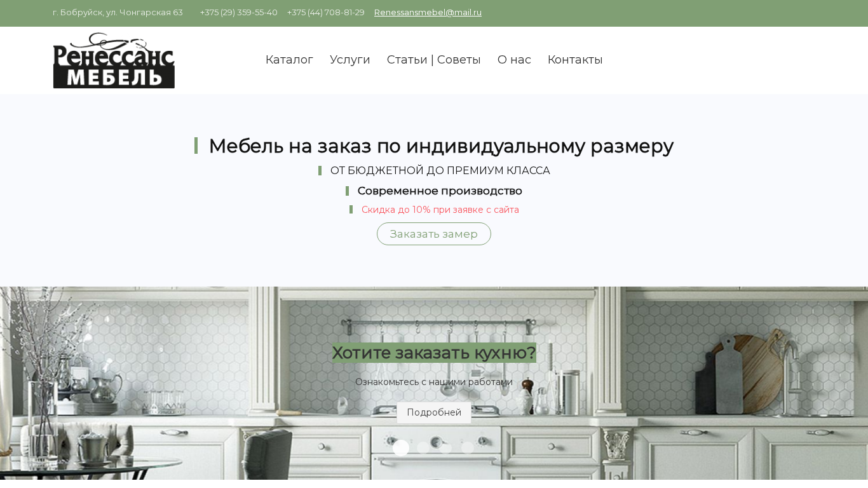Open the О нас page
The image size is (868, 488).
(514, 60)
